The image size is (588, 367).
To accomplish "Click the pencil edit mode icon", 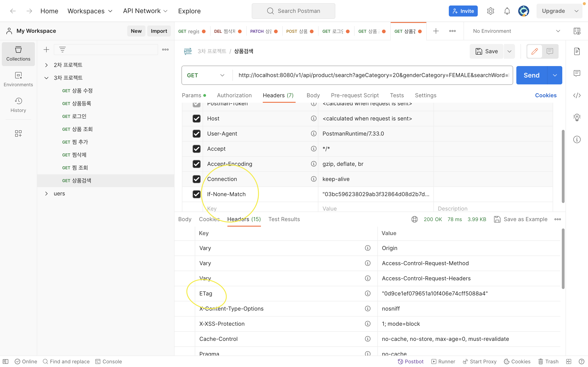I will (534, 51).
